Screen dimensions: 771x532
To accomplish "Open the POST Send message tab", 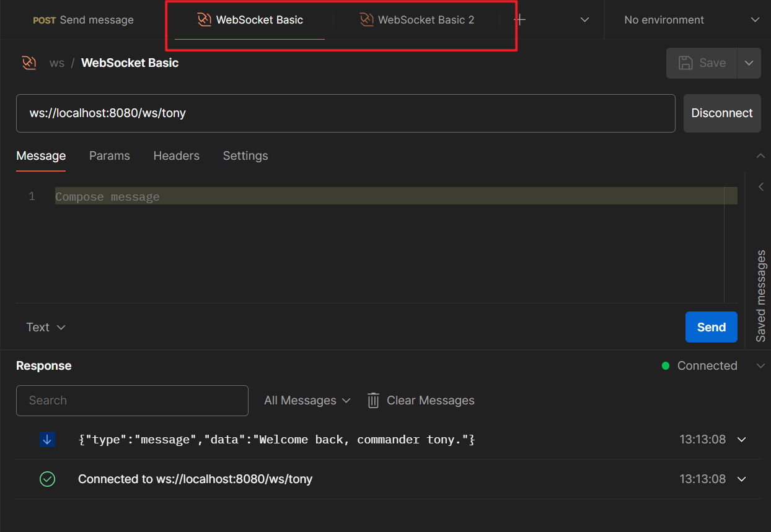I will 83,20.
